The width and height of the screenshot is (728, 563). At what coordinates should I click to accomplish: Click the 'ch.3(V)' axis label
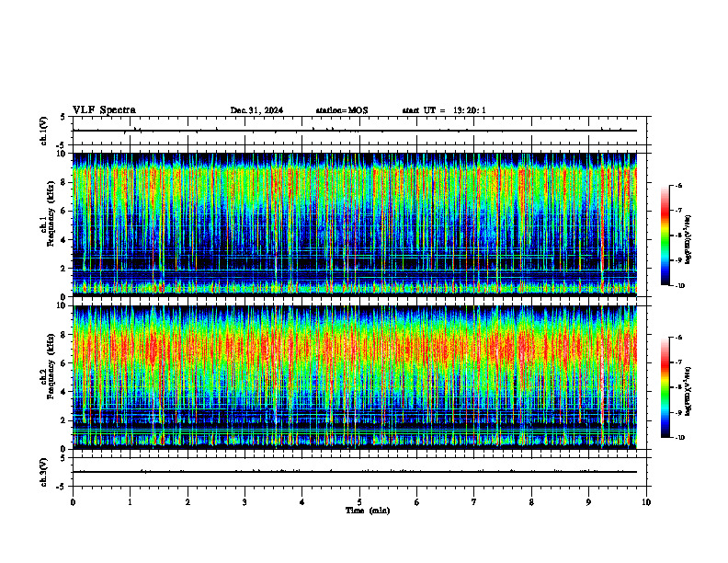click(x=44, y=472)
